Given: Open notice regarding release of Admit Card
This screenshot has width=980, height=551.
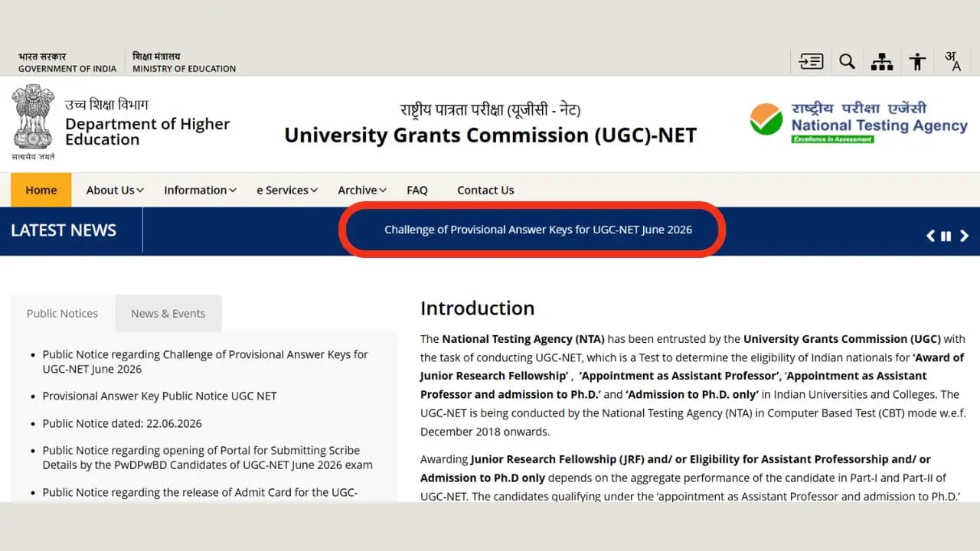Looking at the screenshot, I should pos(200,492).
